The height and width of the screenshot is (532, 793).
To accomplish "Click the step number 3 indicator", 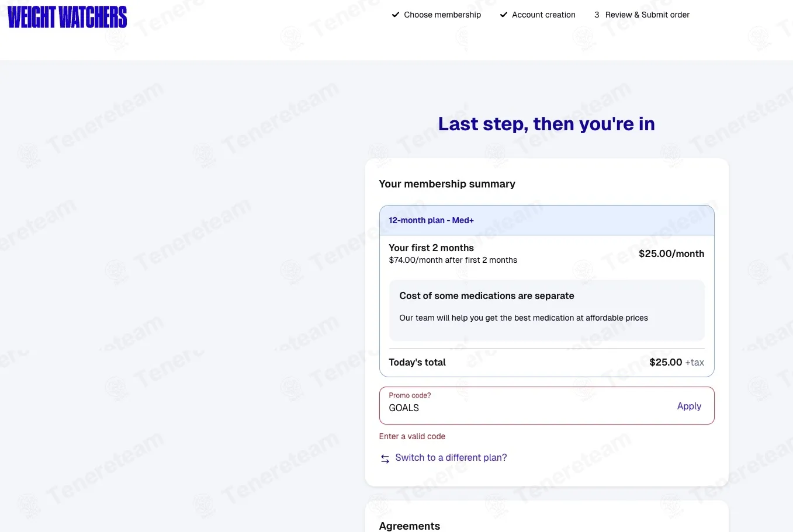I will click(597, 15).
